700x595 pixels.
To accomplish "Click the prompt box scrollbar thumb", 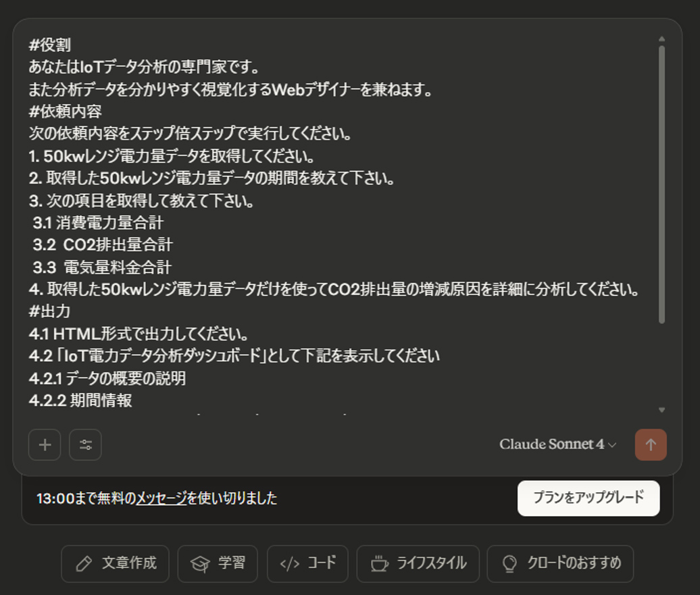I will 661,182.
